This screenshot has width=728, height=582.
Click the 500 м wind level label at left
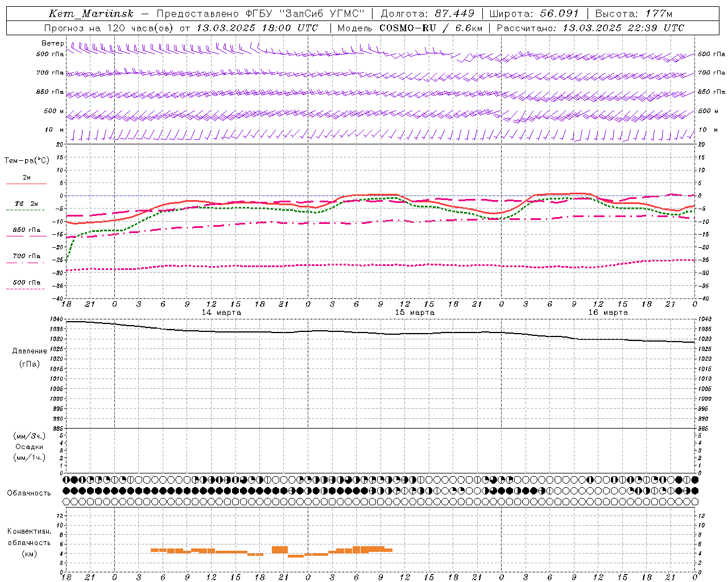54,111
